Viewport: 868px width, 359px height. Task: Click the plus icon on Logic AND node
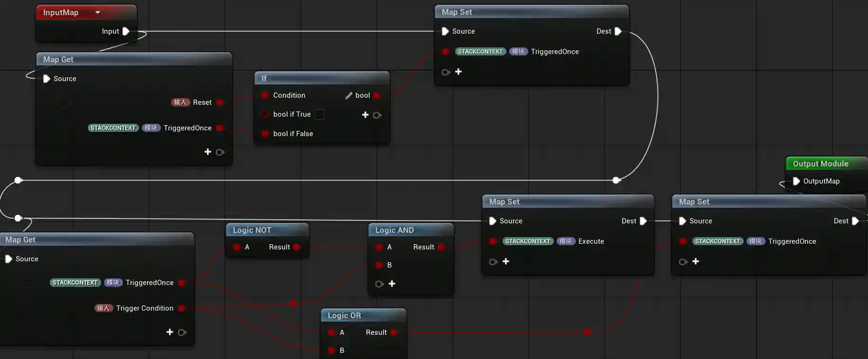pyautogui.click(x=392, y=284)
